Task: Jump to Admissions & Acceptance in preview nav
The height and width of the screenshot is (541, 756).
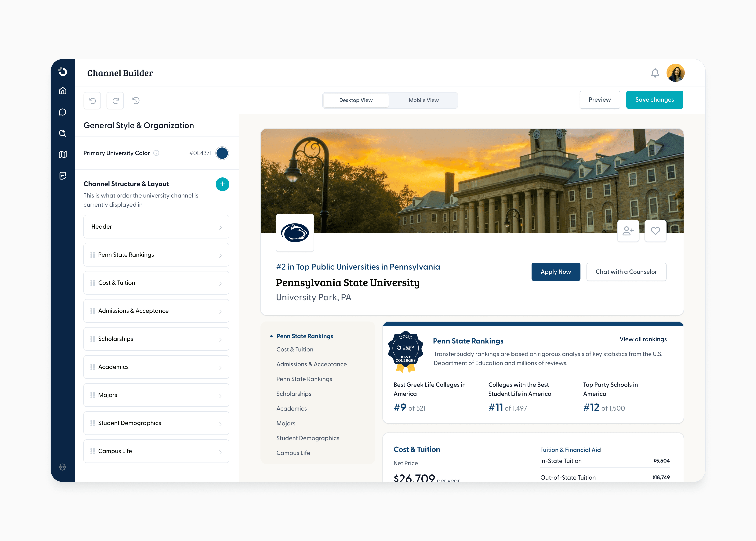Action: (x=311, y=364)
